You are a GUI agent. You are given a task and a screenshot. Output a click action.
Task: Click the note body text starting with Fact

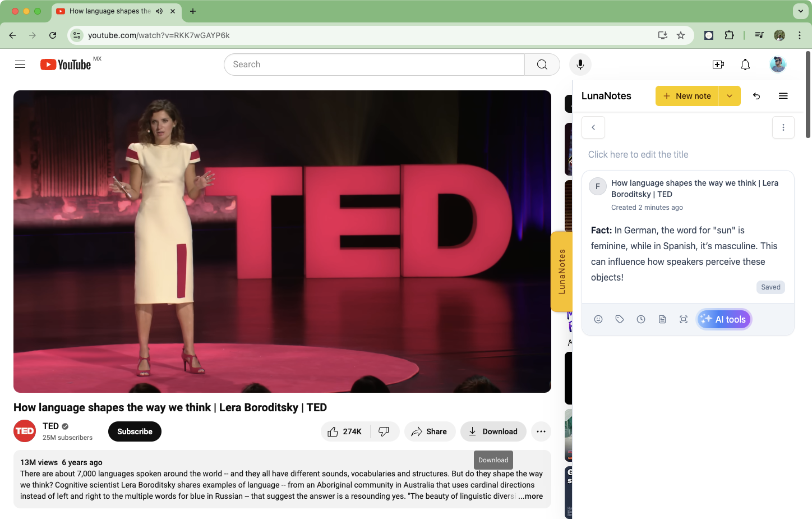click(684, 254)
